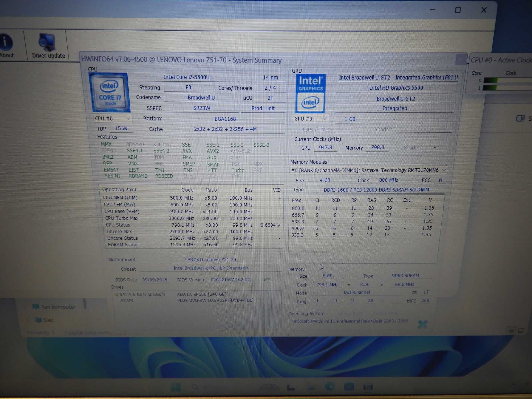Open taskbar search magnifier
Image resolution: width=532 pixels, height=399 pixels.
click(195, 387)
